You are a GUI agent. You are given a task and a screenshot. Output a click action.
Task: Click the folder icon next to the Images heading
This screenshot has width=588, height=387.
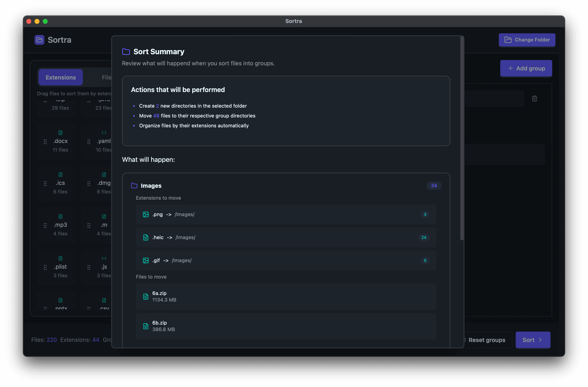click(x=134, y=186)
